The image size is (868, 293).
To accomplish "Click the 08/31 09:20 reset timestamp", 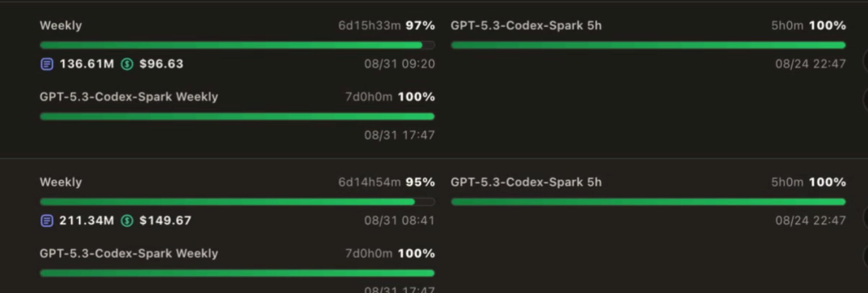I will [399, 64].
